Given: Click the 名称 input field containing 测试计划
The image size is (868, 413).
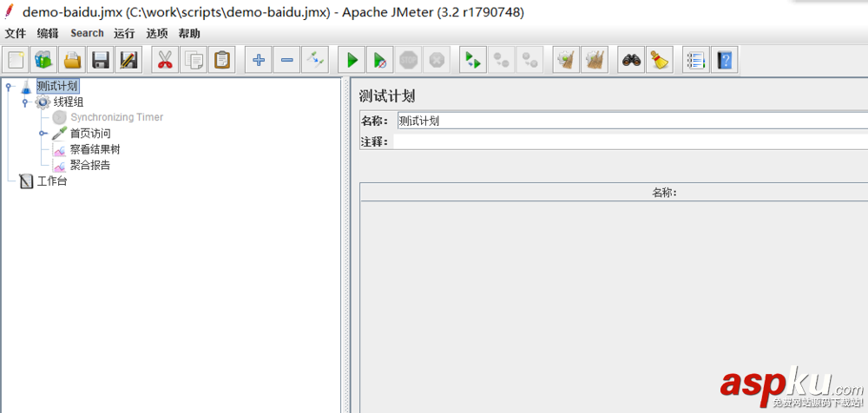Looking at the screenshot, I should [632, 121].
